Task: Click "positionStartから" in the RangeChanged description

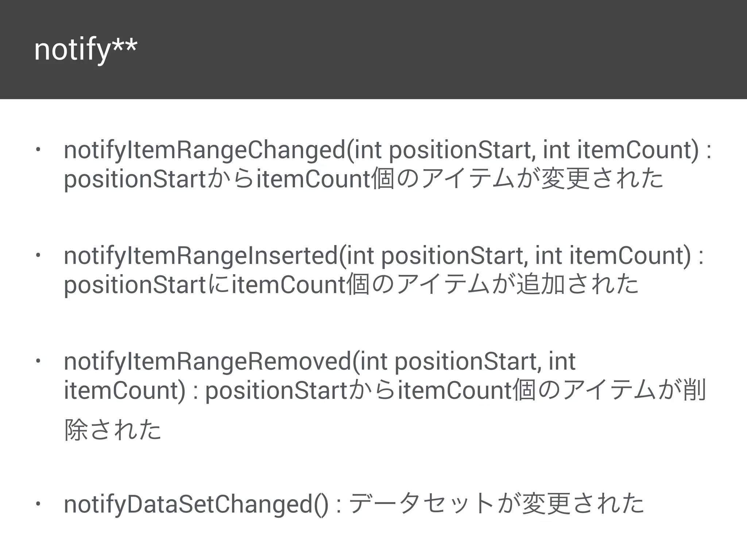Action: click(x=159, y=179)
